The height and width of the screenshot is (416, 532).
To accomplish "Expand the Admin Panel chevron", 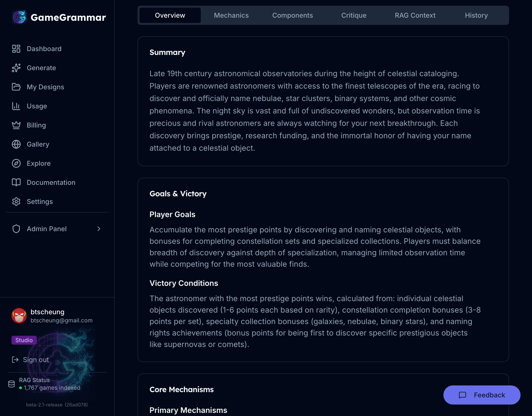I will pyautogui.click(x=99, y=229).
